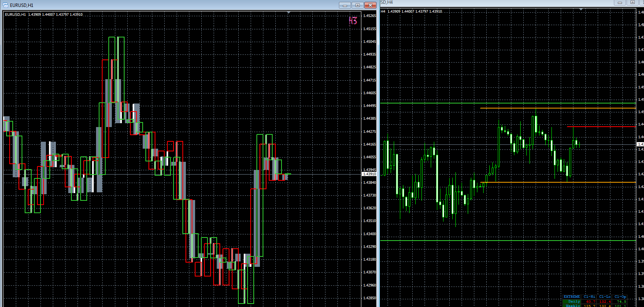
Task: Click the 1.42850 price scale label
Action: [x=369, y=298]
